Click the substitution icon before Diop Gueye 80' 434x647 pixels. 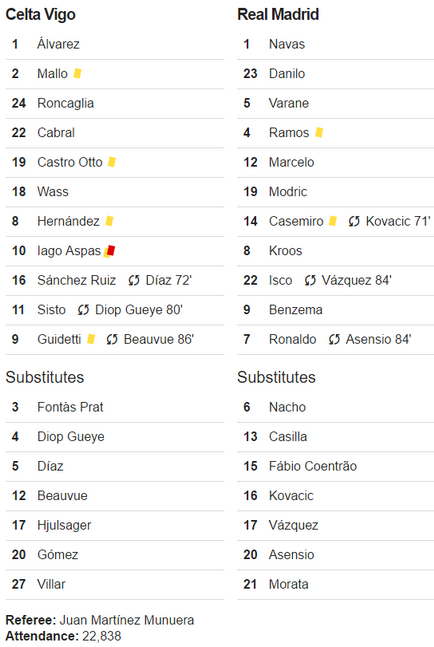pos(83,310)
